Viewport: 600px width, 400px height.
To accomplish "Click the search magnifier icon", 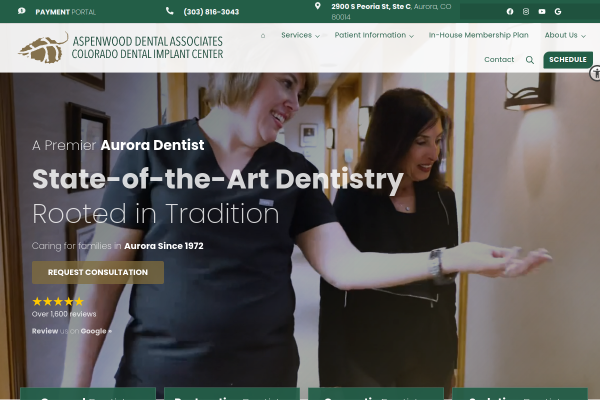I will coord(530,60).
